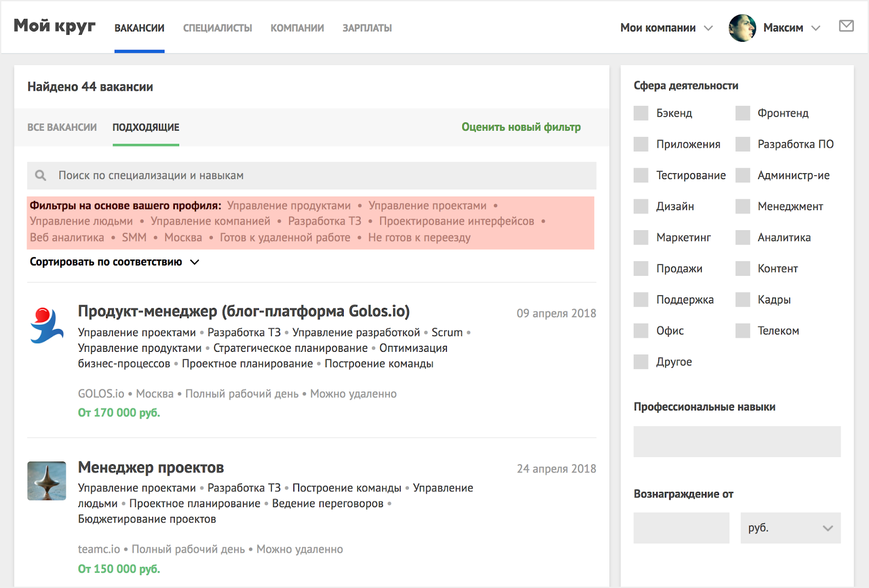Image resolution: width=869 pixels, height=588 pixels.
Task: Click Максим's profile avatar
Action: tap(742, 28)
